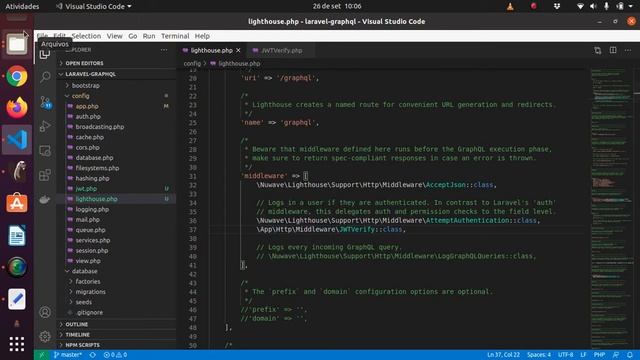Screen dimensions: 640x360
Task: Click the feedback icon in status bar
Action: tap(616, 355)
